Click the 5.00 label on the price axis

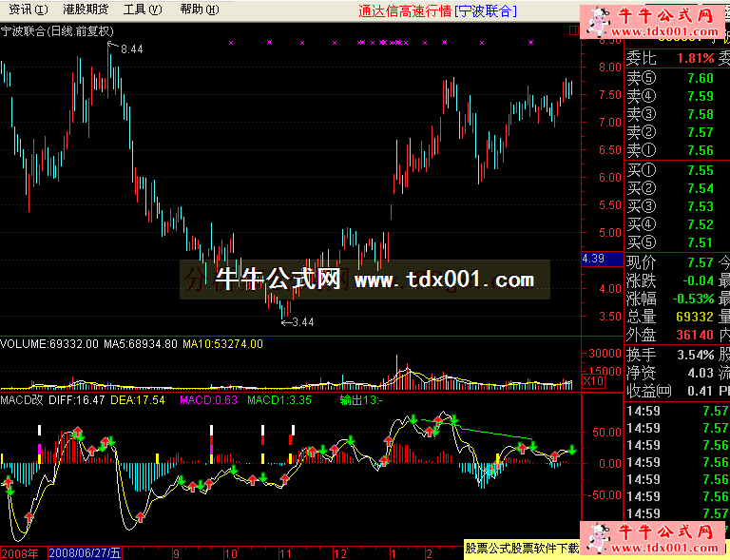pos(610,233)
